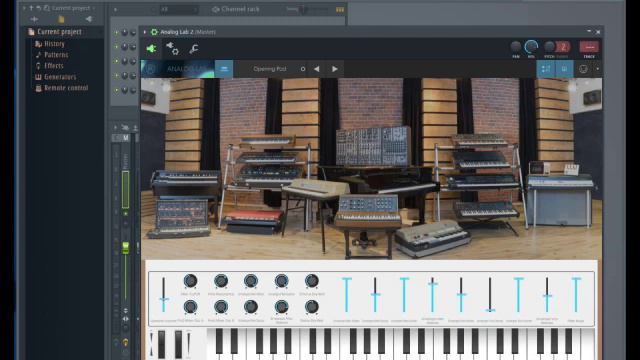Click the last cyan slider on the right

576,295
